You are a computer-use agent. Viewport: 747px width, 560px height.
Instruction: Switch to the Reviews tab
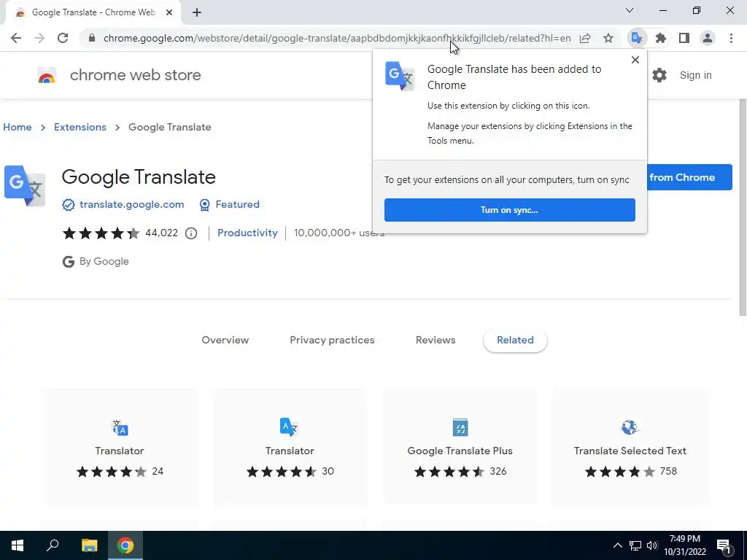pyautogui.click(x=436, y=340)
